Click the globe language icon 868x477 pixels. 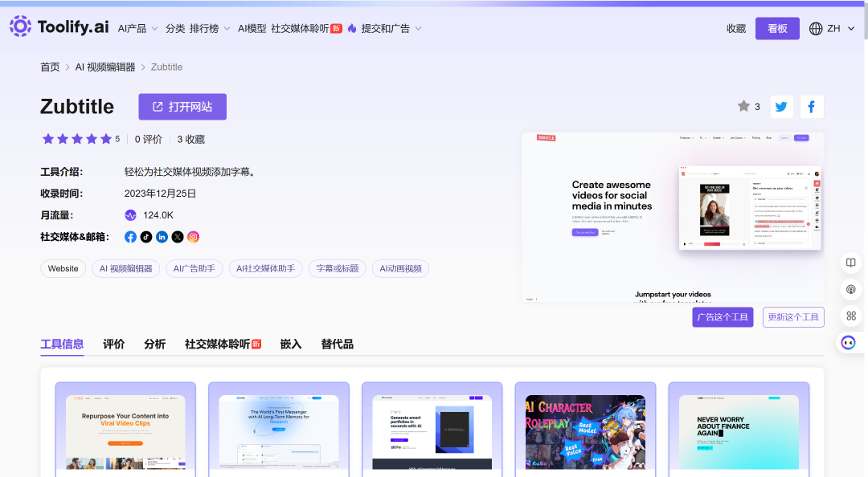pyautogui.click(x=816, y=28)
